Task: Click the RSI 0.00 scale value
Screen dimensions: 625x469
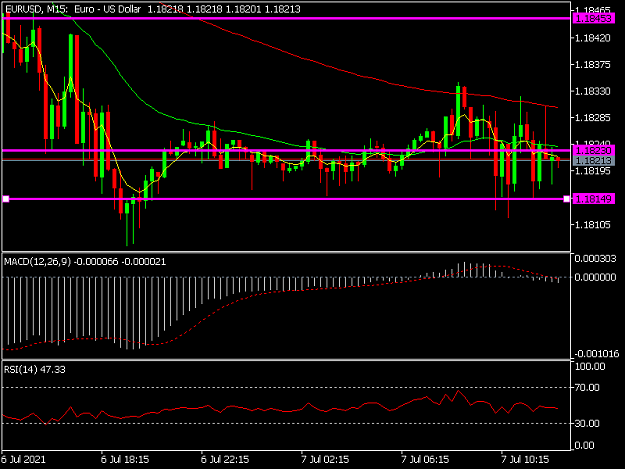Action: pos(586,445)
